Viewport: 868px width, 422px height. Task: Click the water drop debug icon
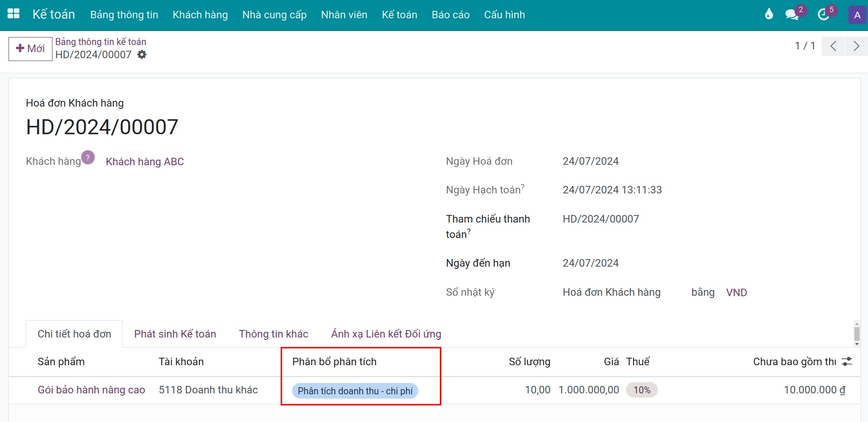pyautogui.click(x=769, y=14)
